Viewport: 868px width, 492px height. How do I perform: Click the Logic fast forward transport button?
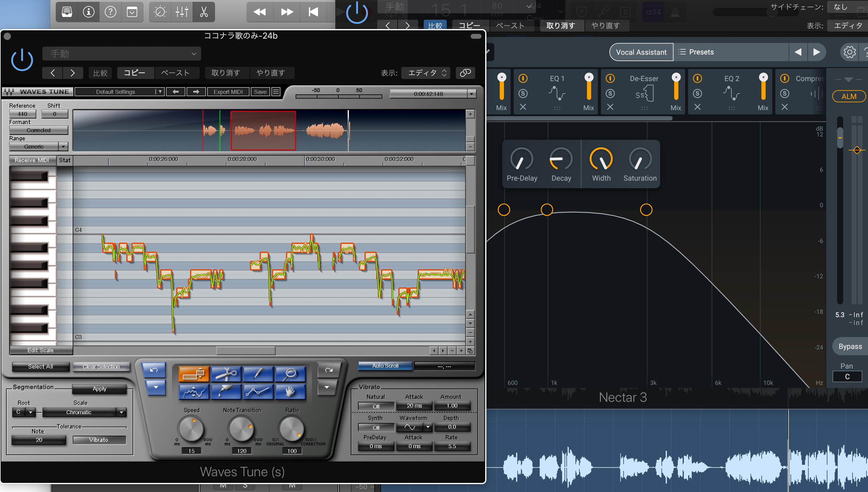click(287, 12)
